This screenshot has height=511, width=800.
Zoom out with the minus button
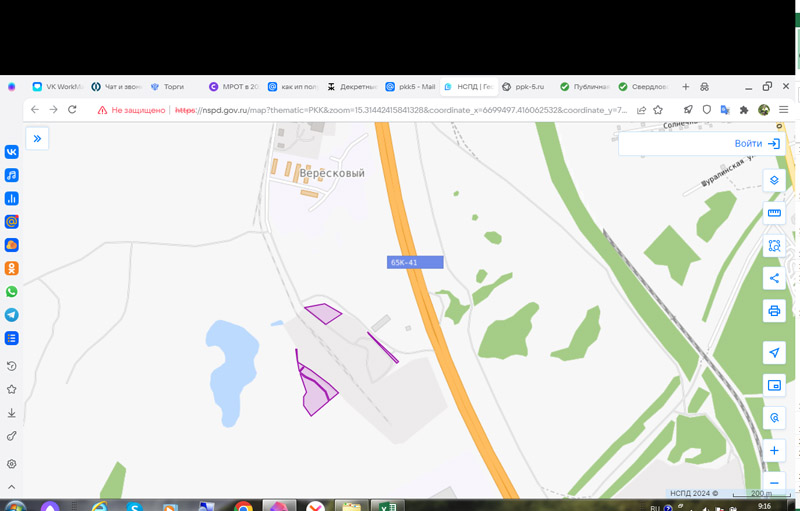773,482
